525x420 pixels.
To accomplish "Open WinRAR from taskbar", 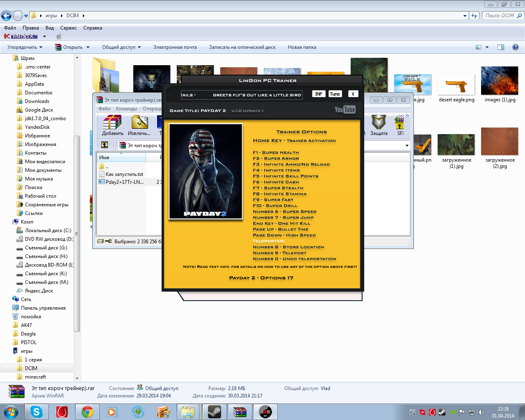I will (x=240, y=412).
